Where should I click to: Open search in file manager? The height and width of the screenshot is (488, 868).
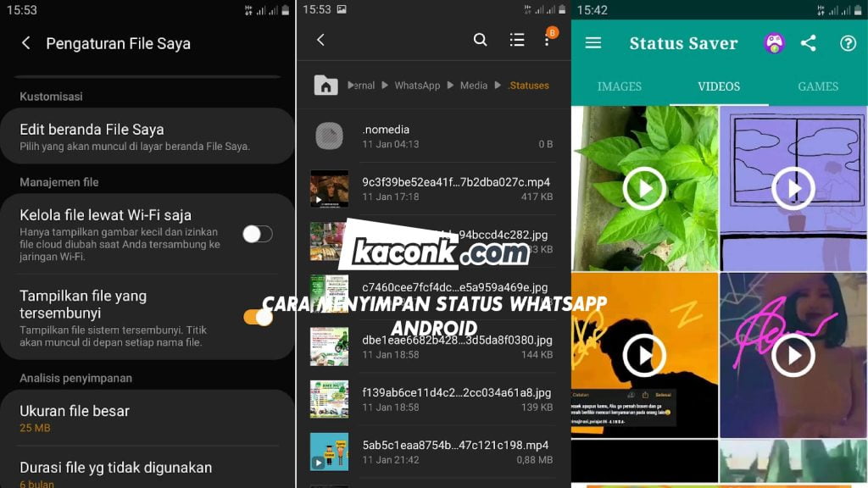click(480, 40)
